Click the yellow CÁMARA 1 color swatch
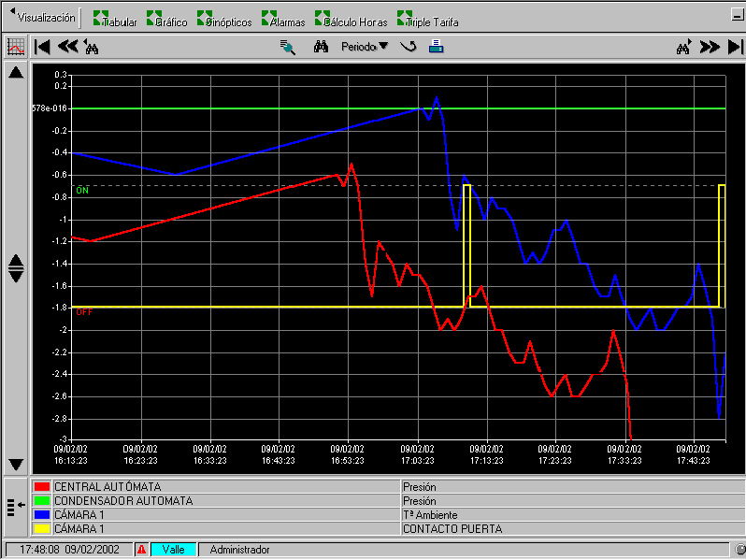Image resolution: width=746 pixels, height=560 pixels. coord(41,529)
